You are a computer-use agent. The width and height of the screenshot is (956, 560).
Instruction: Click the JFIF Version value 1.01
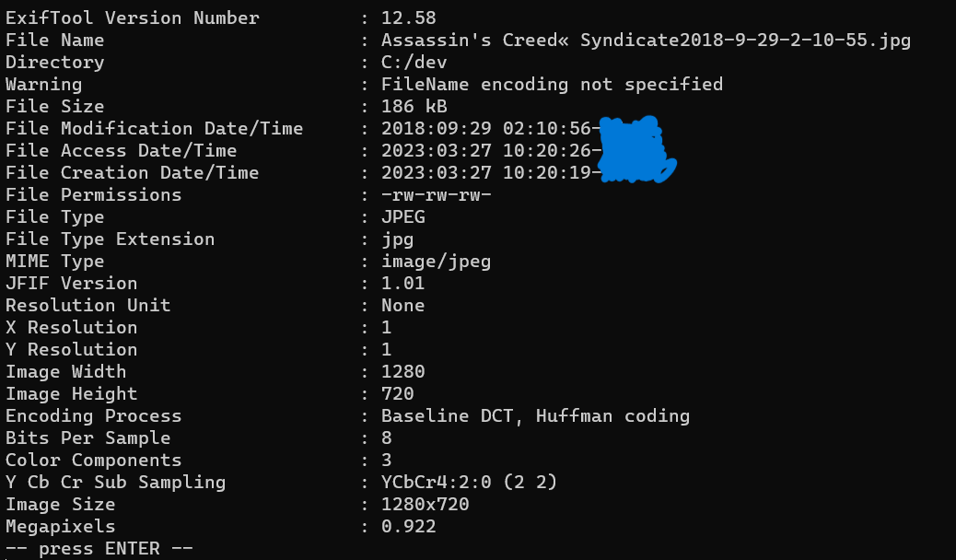[x=403, y=284]
